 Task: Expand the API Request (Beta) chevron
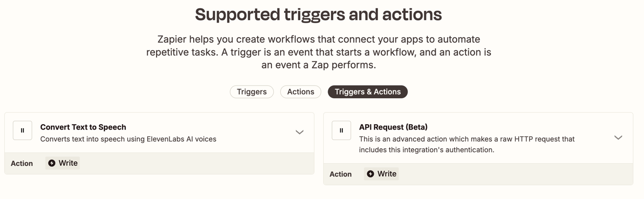[x=618, y=138]
